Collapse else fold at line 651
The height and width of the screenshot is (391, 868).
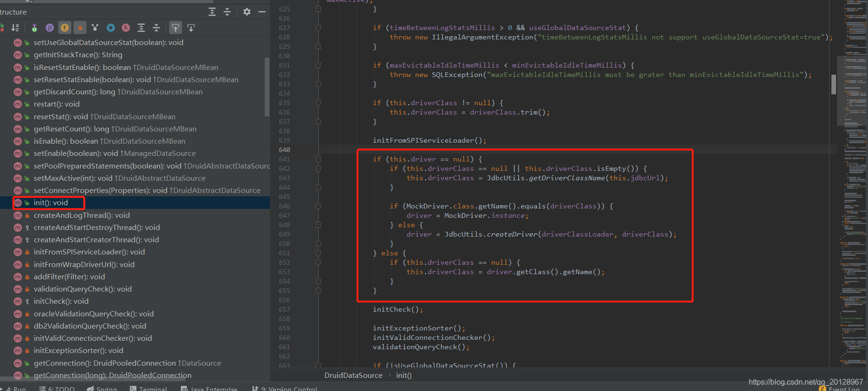(x=318, y=253)
